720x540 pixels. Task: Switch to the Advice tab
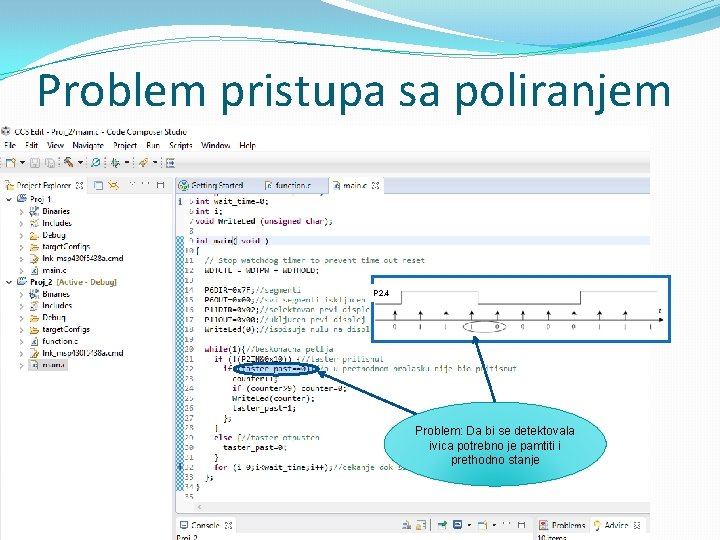(617, 525)
